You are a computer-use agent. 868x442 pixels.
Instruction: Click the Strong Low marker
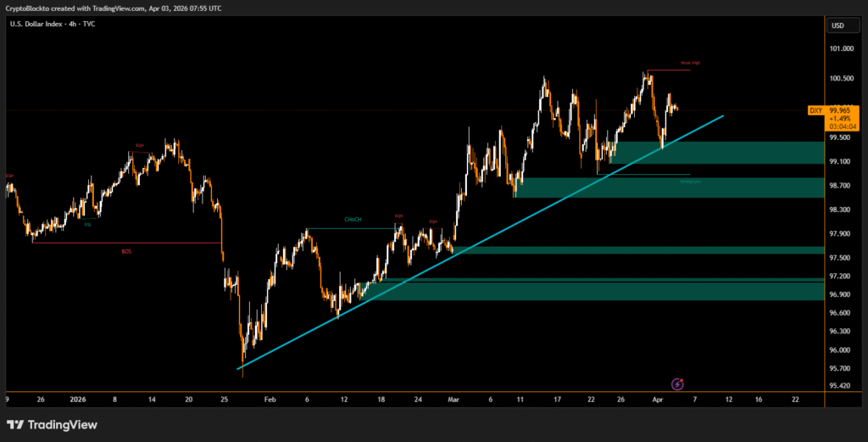click(689, 182)
